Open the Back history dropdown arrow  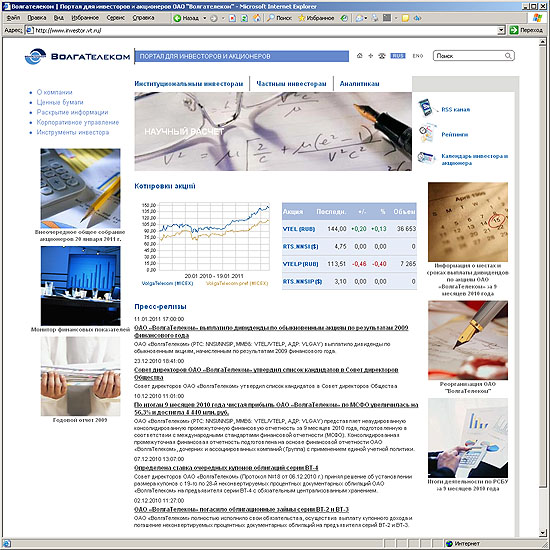[204, 18]
